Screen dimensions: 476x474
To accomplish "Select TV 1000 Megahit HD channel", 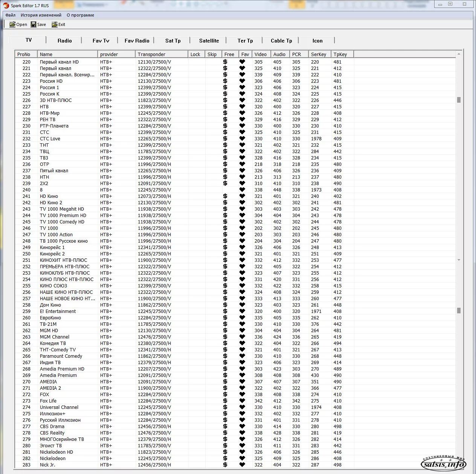I will pyautogui.click(x=62, y=209).
